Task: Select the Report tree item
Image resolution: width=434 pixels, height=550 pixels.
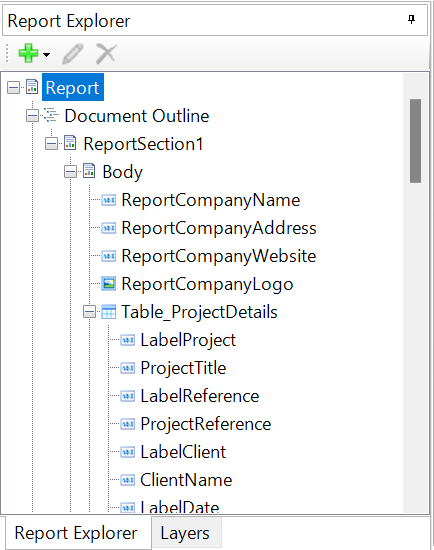Action: point(73,87)
